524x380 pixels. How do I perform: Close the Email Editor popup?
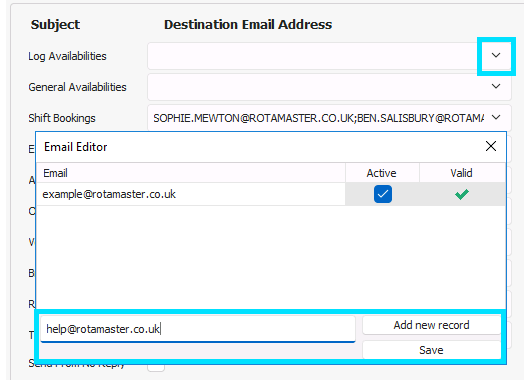(x=491, y=146)
